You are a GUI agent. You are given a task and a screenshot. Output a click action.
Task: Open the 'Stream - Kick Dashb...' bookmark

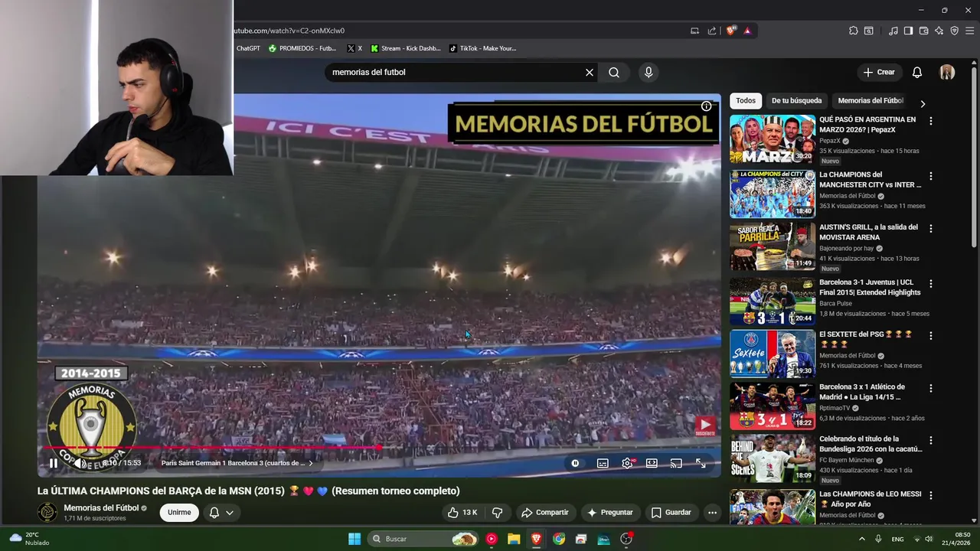point(405,48)
